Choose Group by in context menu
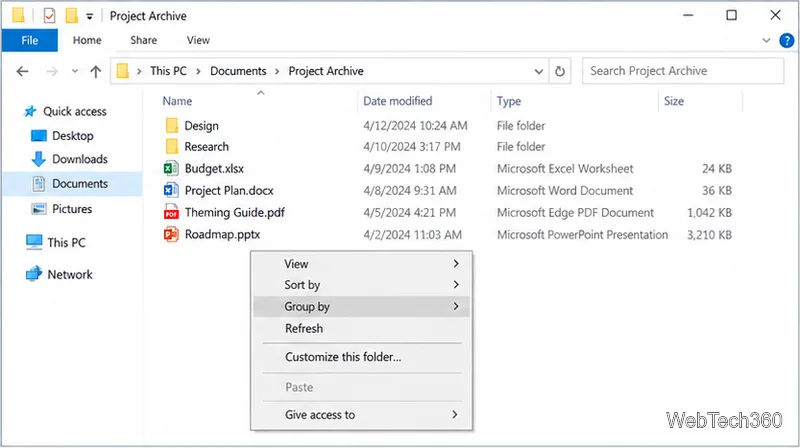800x448 pixels. (x=361, y=307)
